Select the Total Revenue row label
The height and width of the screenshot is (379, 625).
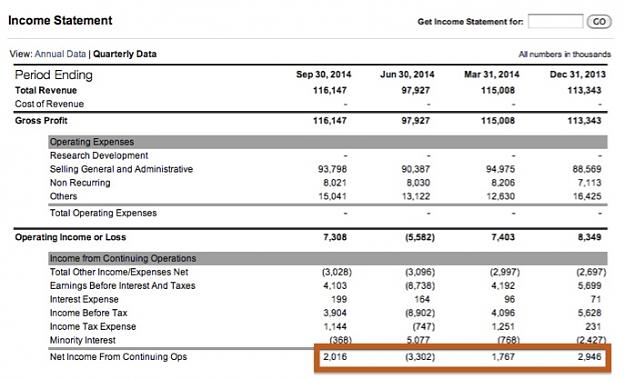[x=46, y=90]
